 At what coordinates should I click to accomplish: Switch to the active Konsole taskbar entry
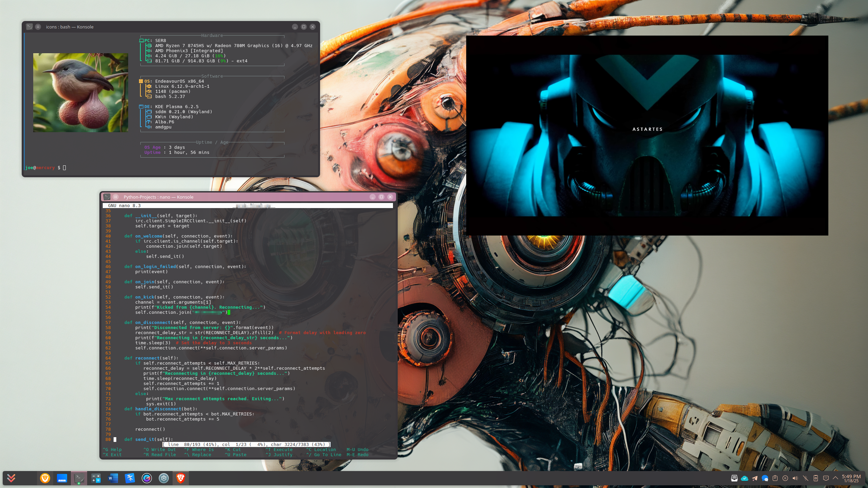(79, 478)
